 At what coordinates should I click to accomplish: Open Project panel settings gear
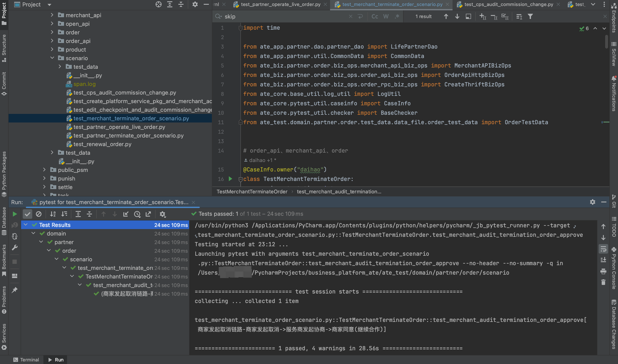[x=195, y=5]
